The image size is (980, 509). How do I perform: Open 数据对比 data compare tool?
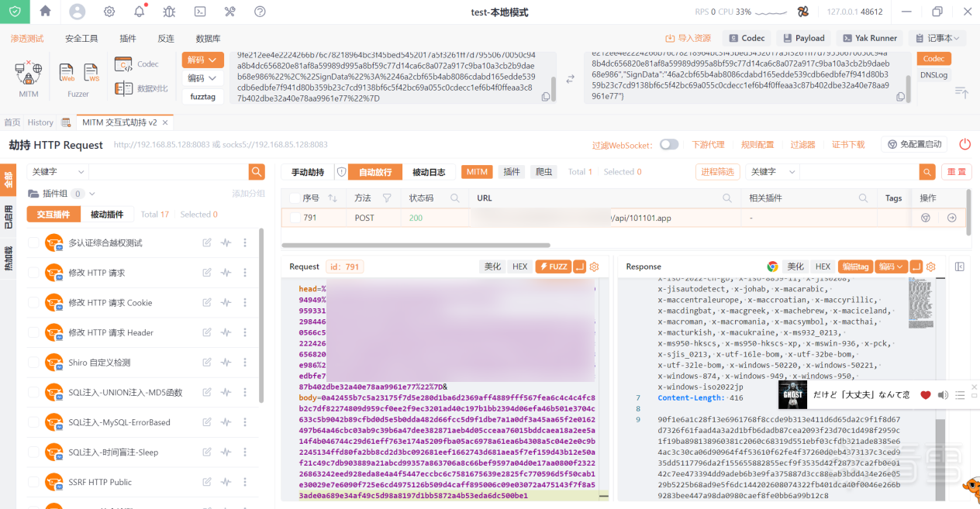[141, 88]
